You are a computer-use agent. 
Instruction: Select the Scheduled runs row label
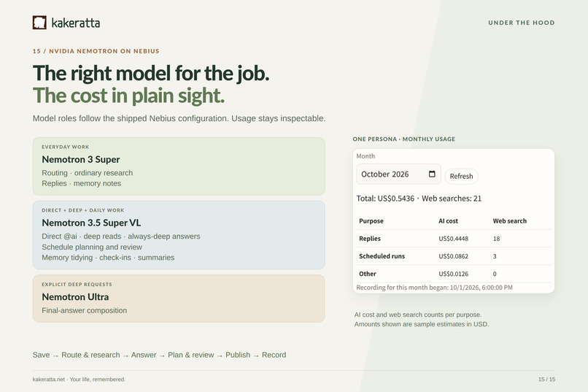382,256
